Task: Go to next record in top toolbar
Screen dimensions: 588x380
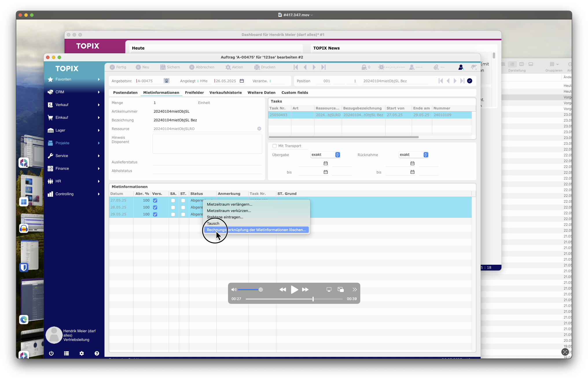Action: [314, 67]
